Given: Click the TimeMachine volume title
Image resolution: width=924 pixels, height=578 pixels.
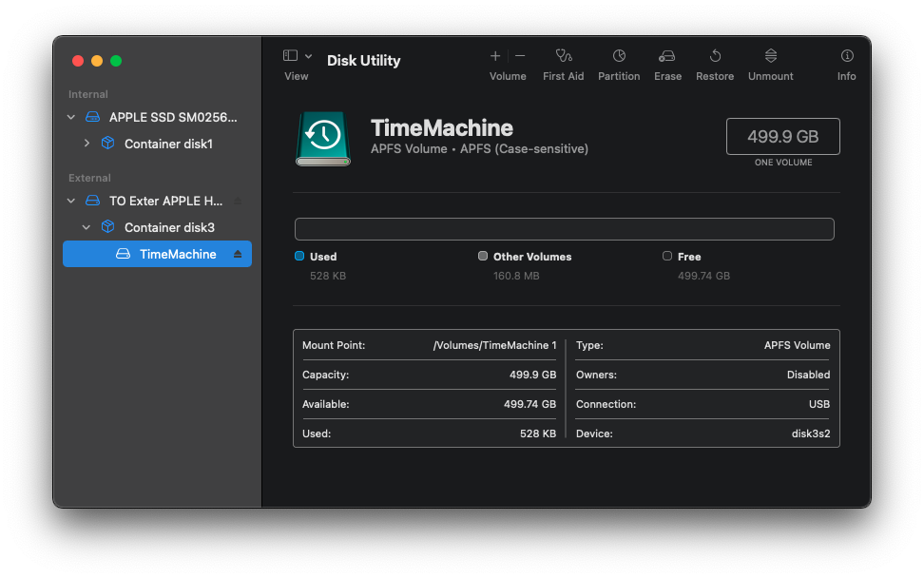Looking at the screenshot, I should (442, 127).
